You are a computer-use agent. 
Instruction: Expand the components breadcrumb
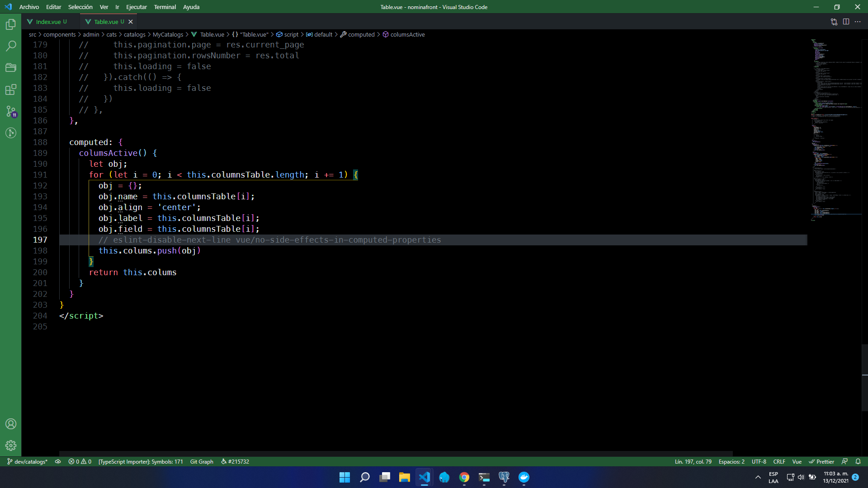coord(59,35)
